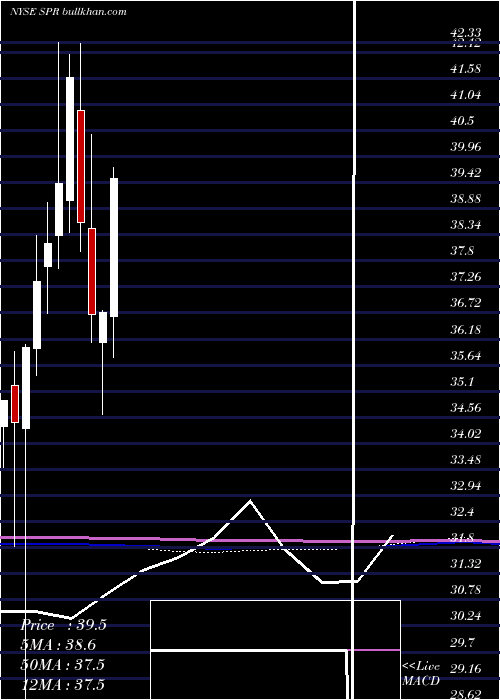Viewport: 500px width, 700px height.
Task: Click the 32.94 price axis label
Action: [x=466, y=485]
